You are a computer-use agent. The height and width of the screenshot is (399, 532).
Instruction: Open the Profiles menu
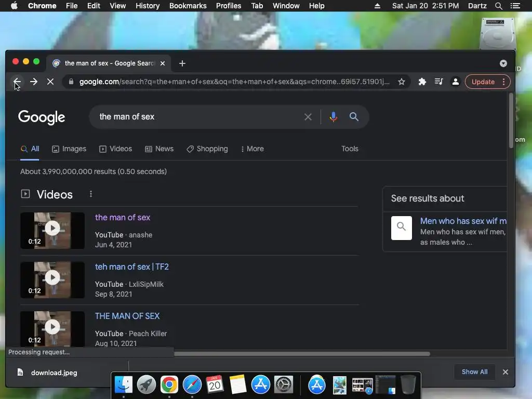tap(229, 6)
